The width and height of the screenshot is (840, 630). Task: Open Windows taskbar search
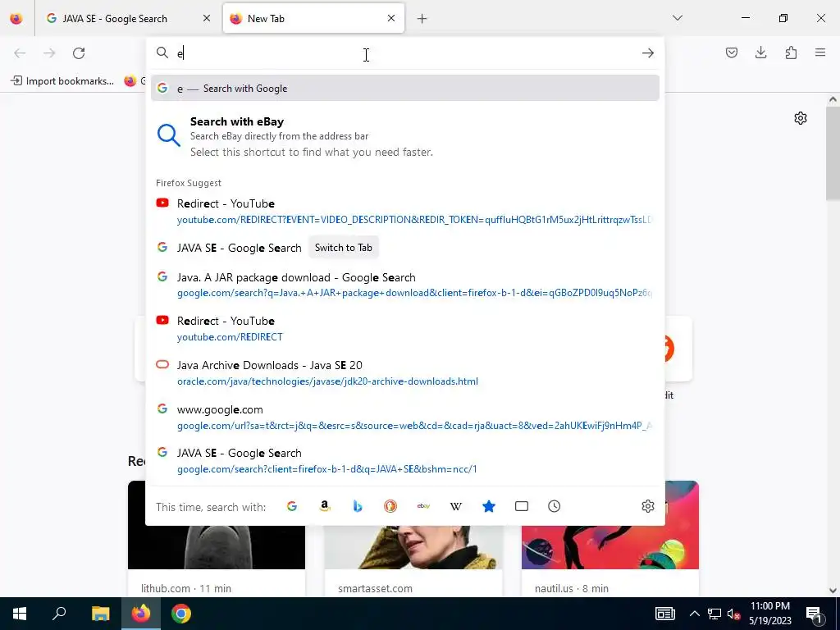[x=59, y=614]
